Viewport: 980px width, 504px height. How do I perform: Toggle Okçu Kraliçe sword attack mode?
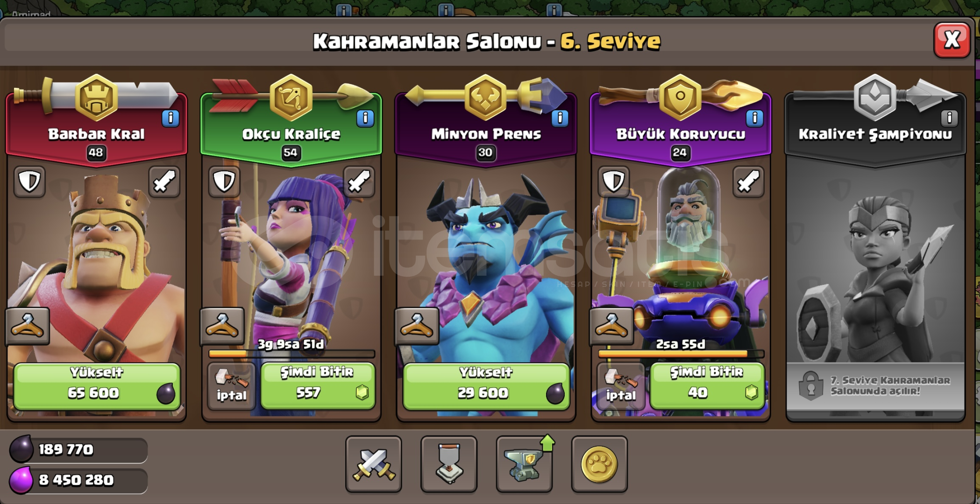pyautogui.click(x=359, y=182)
